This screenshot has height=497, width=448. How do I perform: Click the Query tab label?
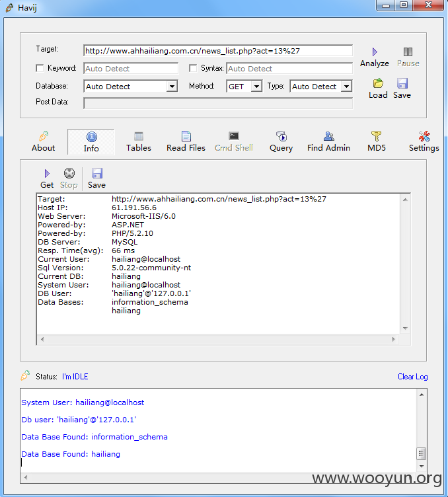click(x=281, y=148)
